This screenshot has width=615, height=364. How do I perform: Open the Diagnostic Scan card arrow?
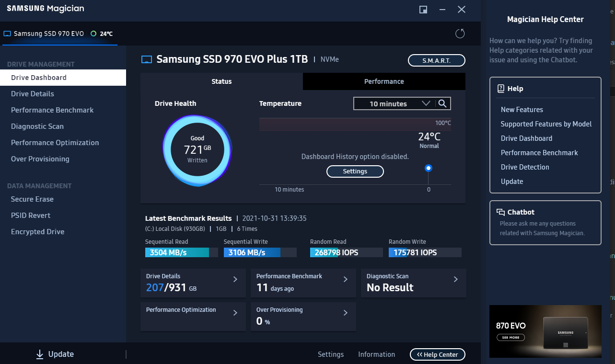click(x=455, y=279)
